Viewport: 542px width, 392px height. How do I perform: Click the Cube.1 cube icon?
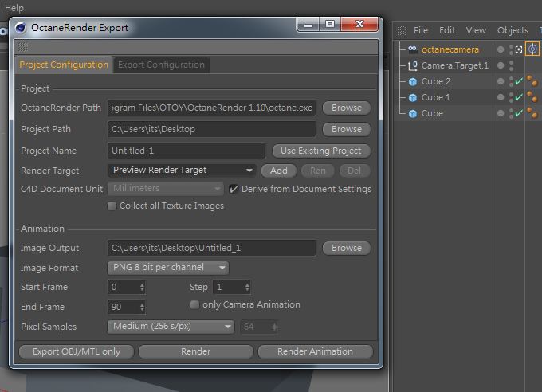tap(413, 97)
